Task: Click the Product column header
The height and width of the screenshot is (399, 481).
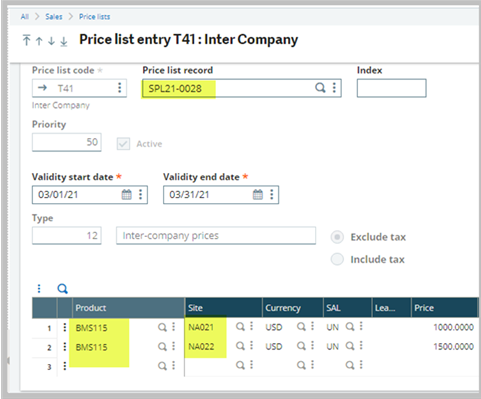Action: (128, 308)
